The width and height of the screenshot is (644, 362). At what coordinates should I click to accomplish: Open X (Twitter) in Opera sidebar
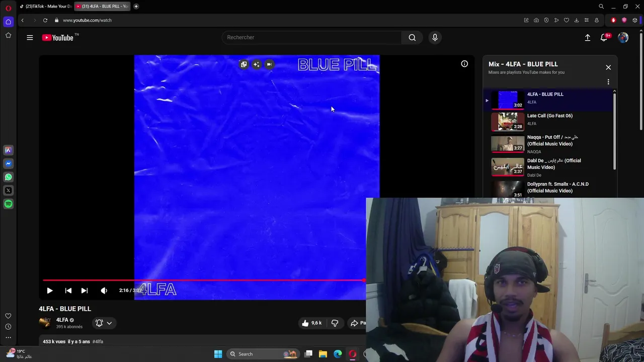8,191
